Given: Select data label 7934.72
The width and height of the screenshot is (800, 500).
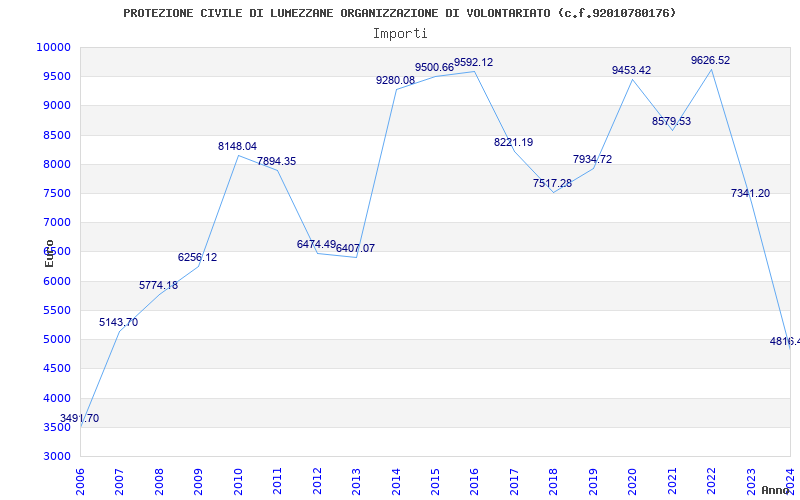Looking at the screenshot, I should click(592, 159).
